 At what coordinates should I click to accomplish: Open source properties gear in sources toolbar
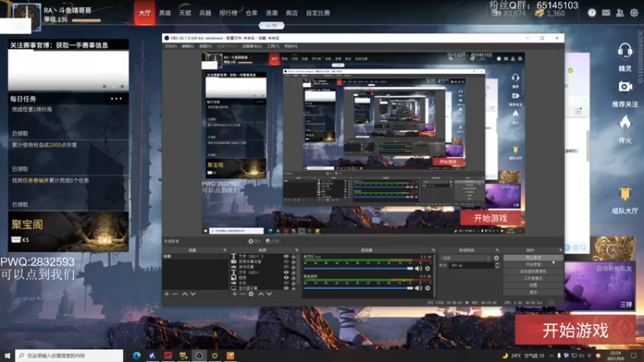[251, 294]
